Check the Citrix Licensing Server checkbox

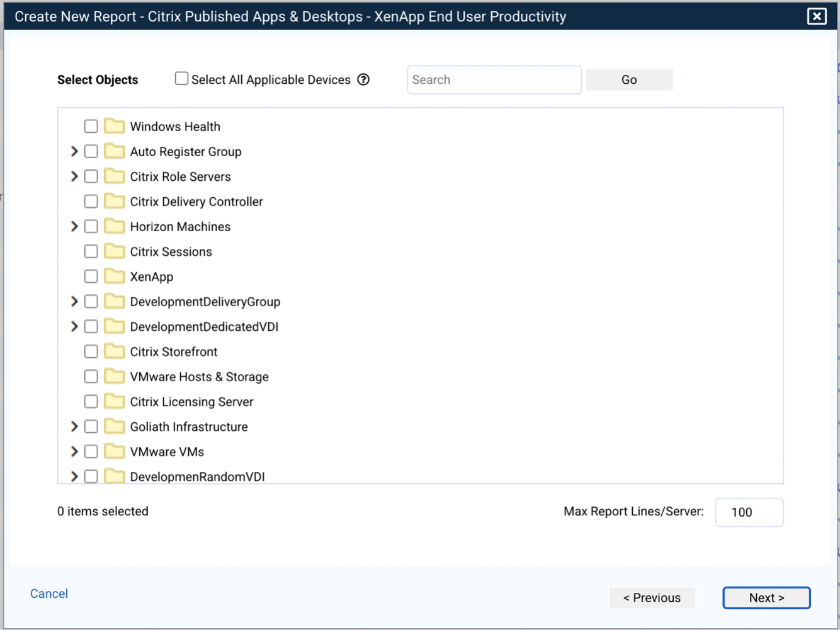[91, 401]
